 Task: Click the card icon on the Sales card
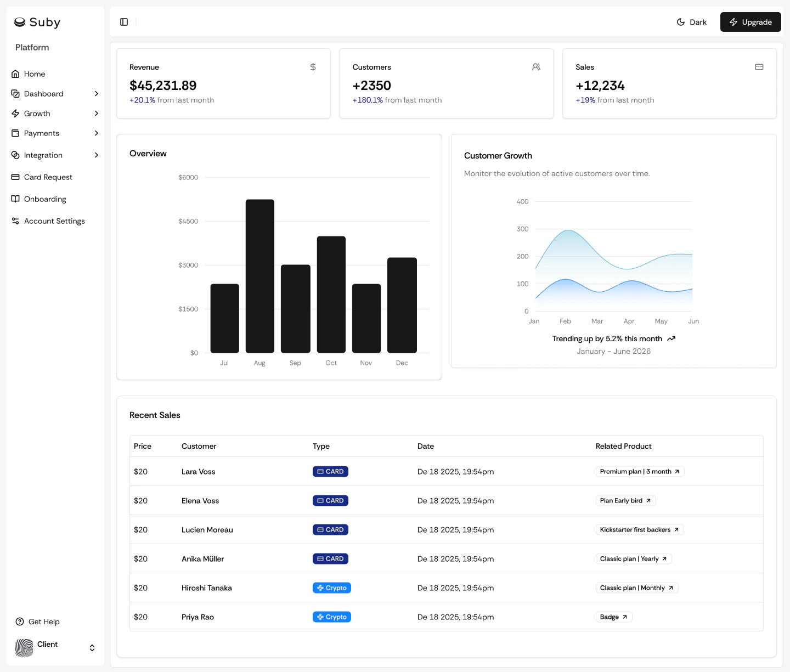[759, 66]
